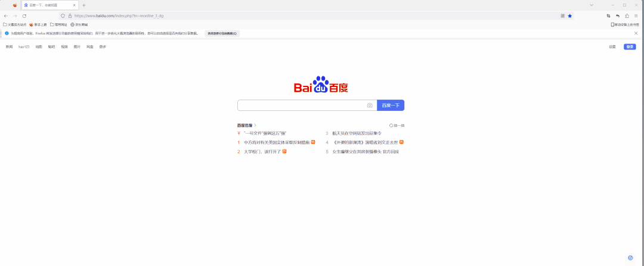Open the 百度热搜 heading link
Image resolution: width=644 pixels, height=266 pixels.
[x=244, y=125]
